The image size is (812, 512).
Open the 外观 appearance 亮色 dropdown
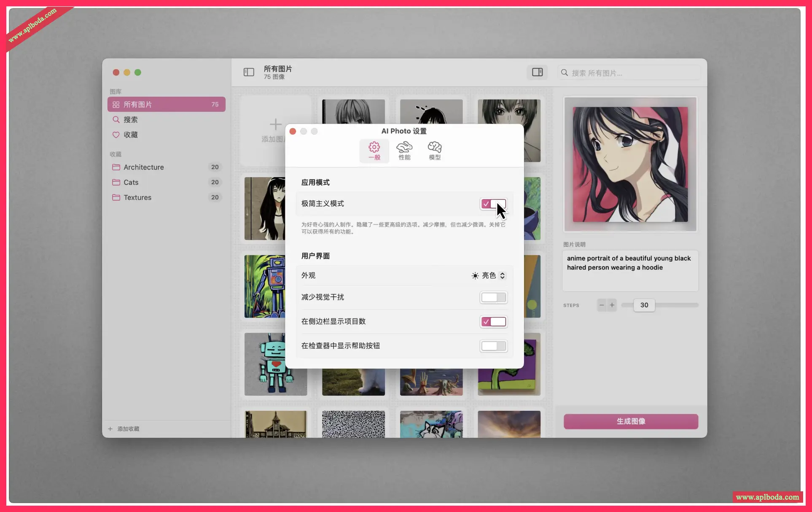pos(489,275)
